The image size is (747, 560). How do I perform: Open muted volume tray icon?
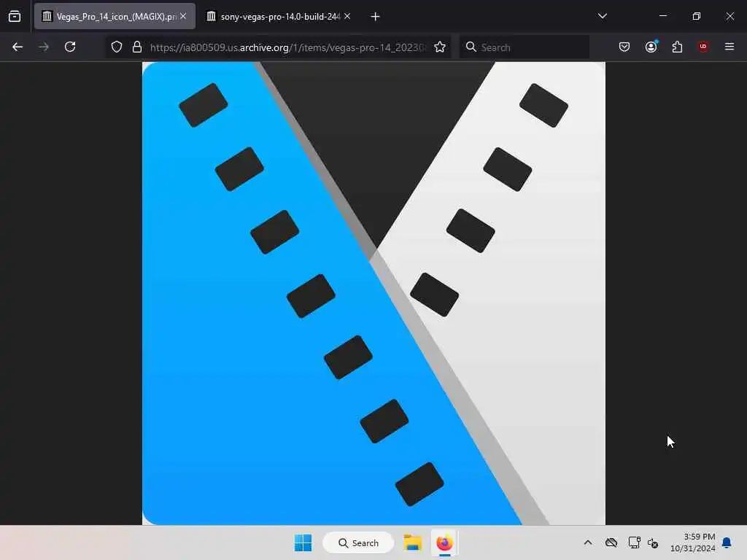pyautogui.click(x=653, y=542)
